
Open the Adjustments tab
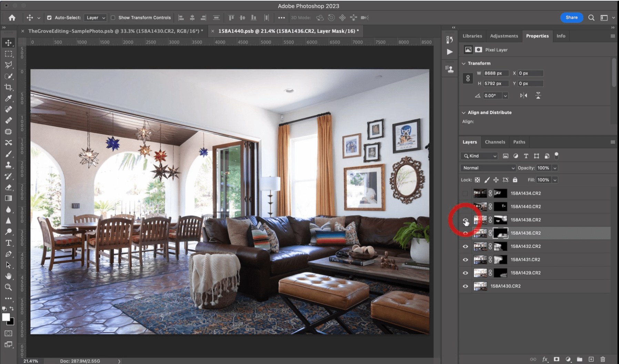(504, 36)
